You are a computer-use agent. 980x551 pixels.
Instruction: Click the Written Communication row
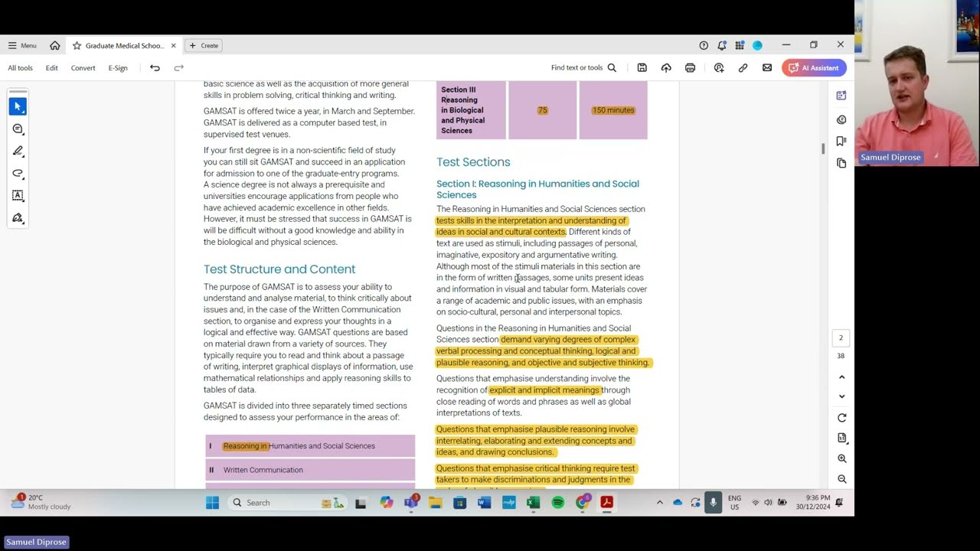click(x=310, y=470)
